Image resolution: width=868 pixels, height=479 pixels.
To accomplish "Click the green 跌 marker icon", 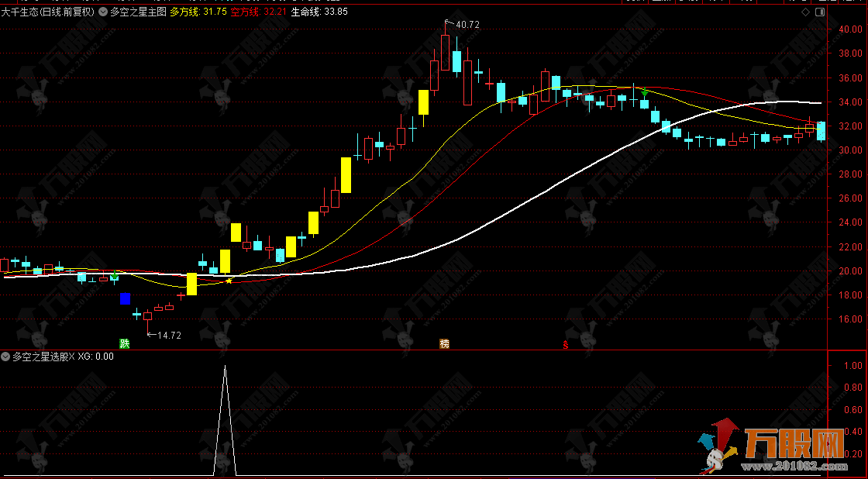I will pyautogui.click(x=123, y=343).
